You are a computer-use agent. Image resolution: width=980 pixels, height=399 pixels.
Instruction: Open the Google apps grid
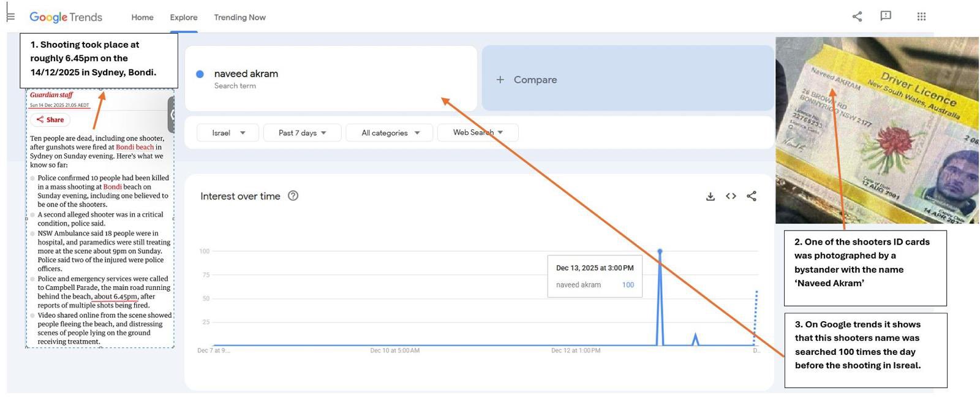tap(921, 17)
